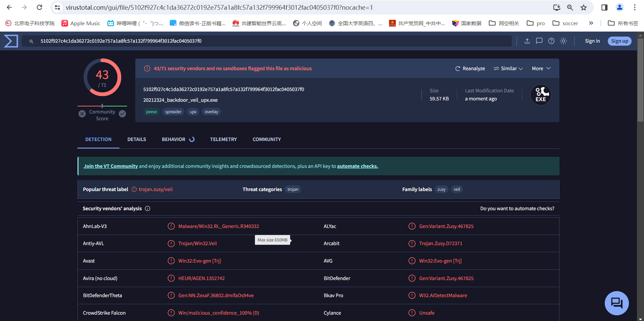The image size is (644, 321).
Task: Open the browser profile avatar
Action: 620,7
